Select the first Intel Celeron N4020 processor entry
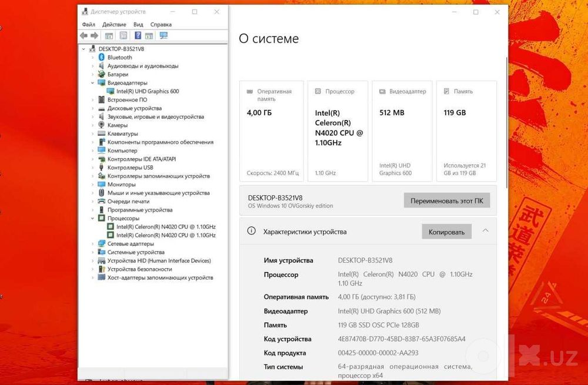 click(x=166, y=226)
